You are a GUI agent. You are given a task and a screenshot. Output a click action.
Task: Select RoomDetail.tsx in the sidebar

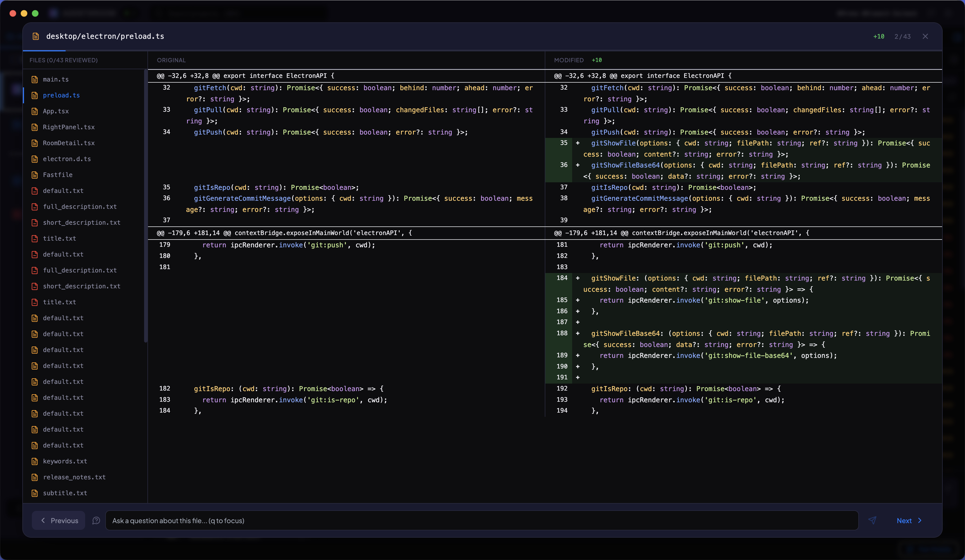click(69, 143)
